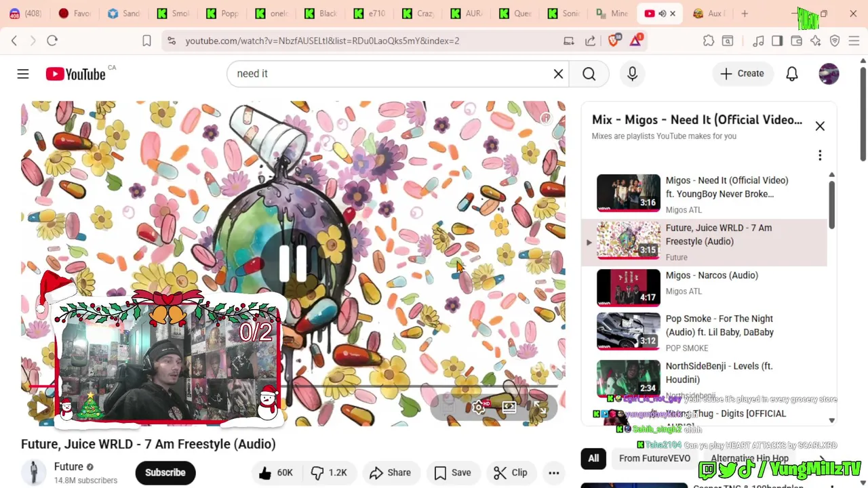
Task: Open the Brave Wallet icon
Action: click(796, 41)
